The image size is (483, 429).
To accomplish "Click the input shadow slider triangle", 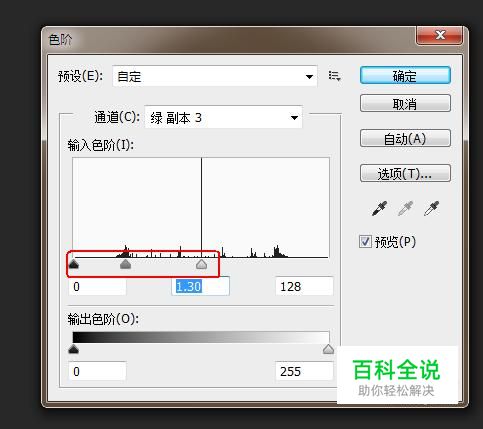I will coord(73,264).
